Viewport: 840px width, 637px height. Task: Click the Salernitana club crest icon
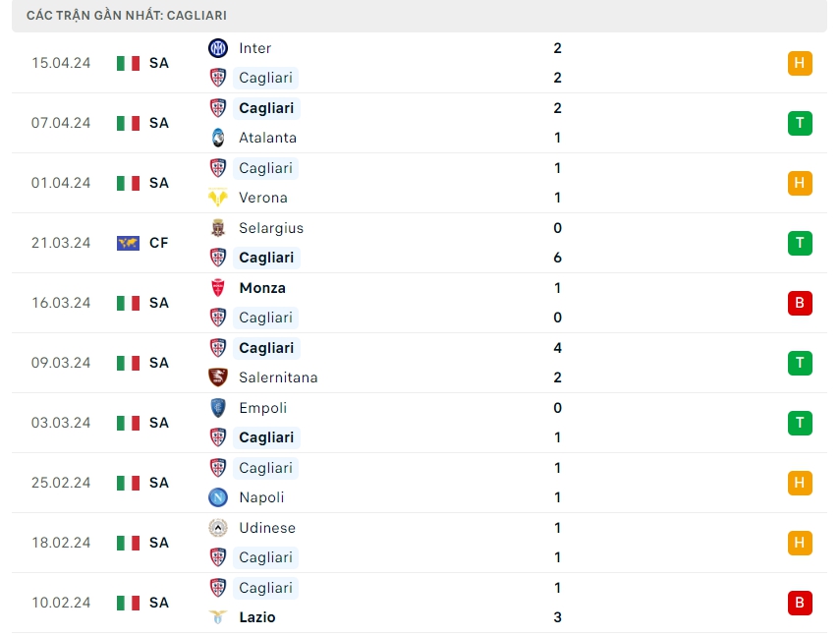pos(218,377)
